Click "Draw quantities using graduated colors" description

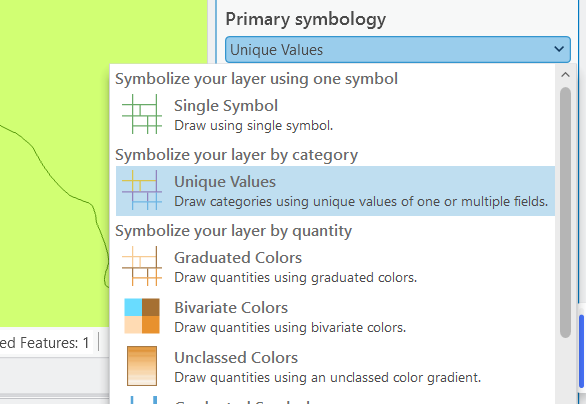pos(295,278)
